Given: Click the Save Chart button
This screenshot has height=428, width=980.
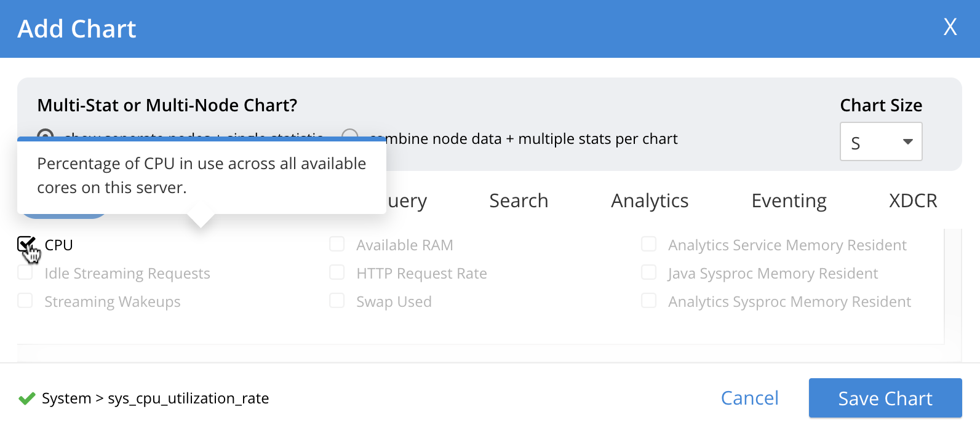Looking at the screenshot, I should [885, 398].
